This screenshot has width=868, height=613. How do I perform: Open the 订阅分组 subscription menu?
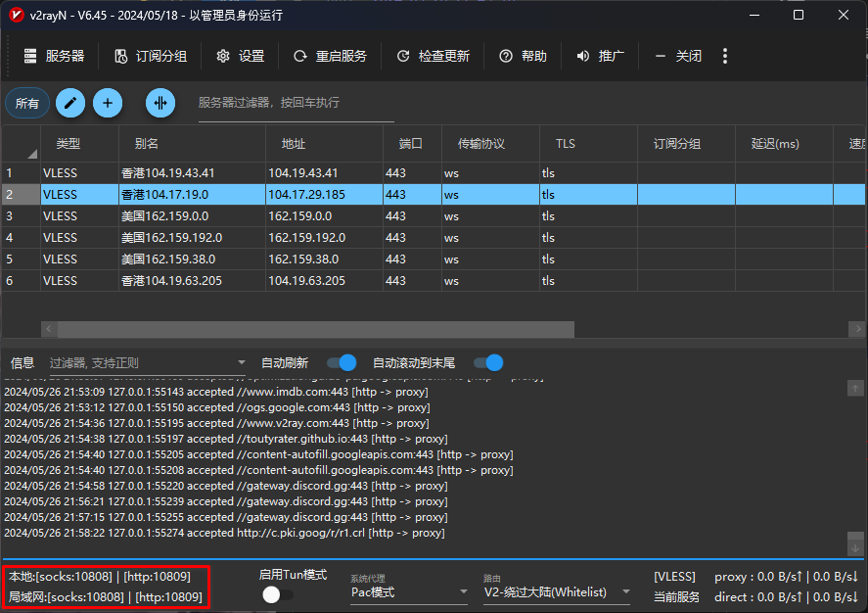[x=150, y=56]
